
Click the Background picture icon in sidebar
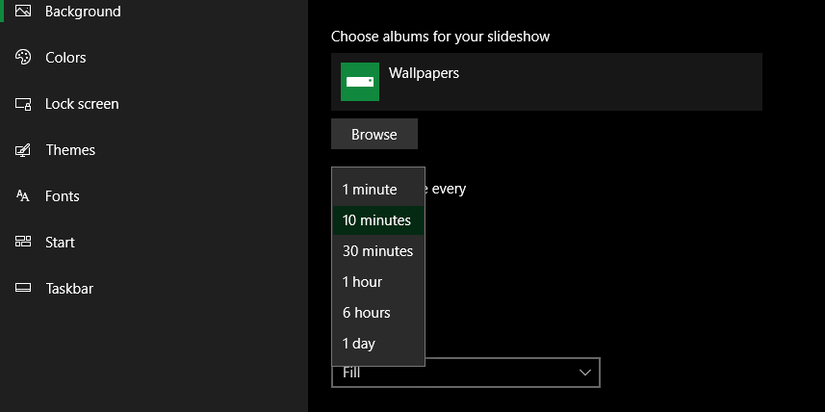23,11
